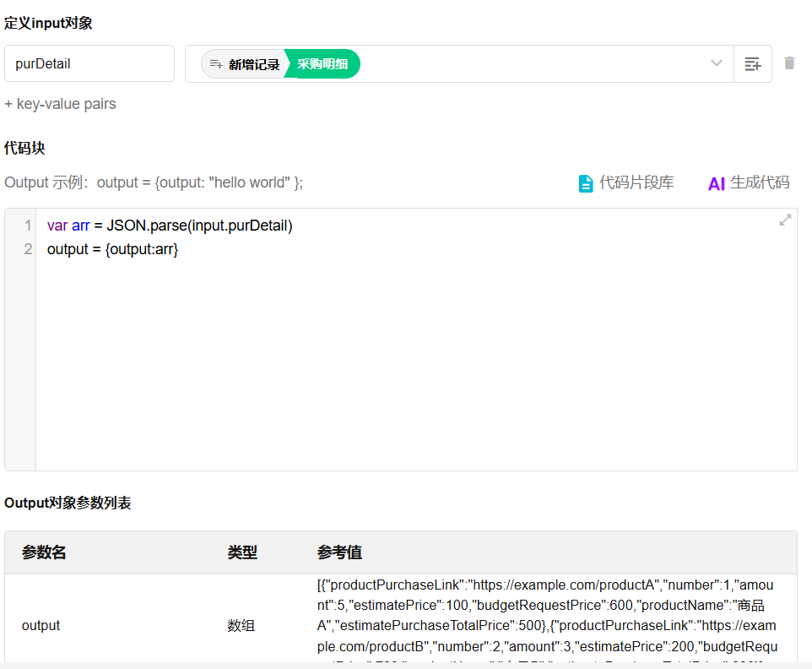Screen dimensions: 812x669
Task: Click line number 2 in editor gutter
Action: (x=28, y=249)
